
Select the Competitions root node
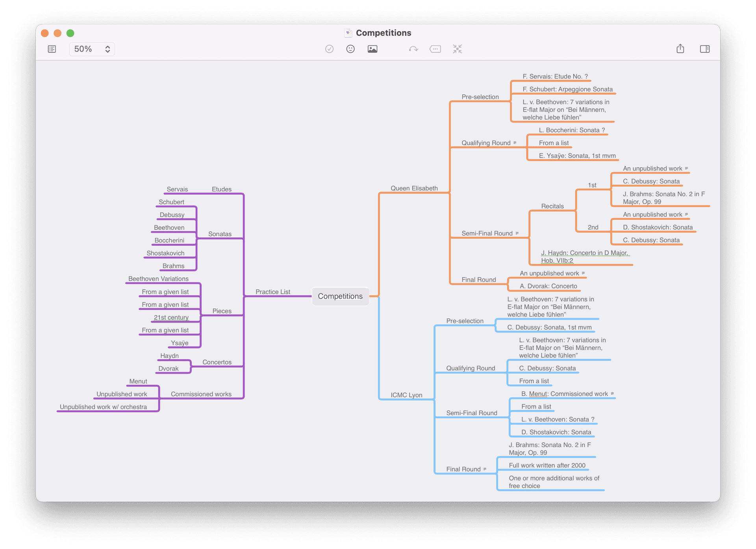click(x=340, y=296)
